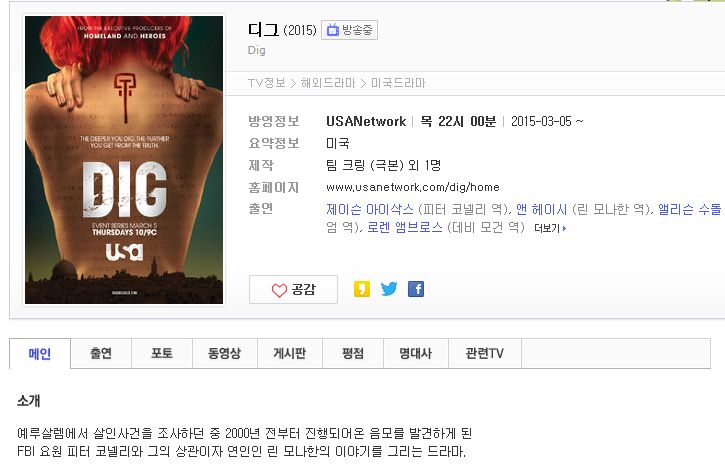Screen dimensions: 725x475
Task: Share on Twitter via the bird icon
Action: click(389, 289)
